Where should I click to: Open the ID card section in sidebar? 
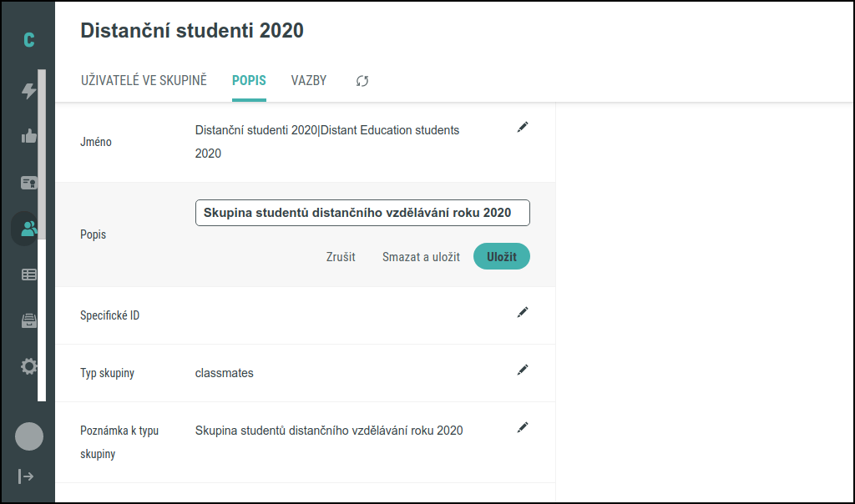point(28,182)
